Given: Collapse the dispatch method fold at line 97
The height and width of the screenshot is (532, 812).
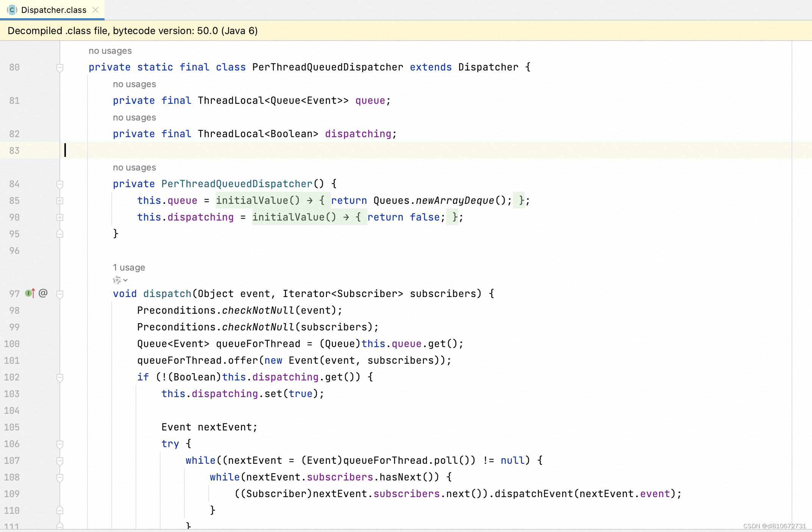Looking at the screenshot, I should (x=59, y=294).
